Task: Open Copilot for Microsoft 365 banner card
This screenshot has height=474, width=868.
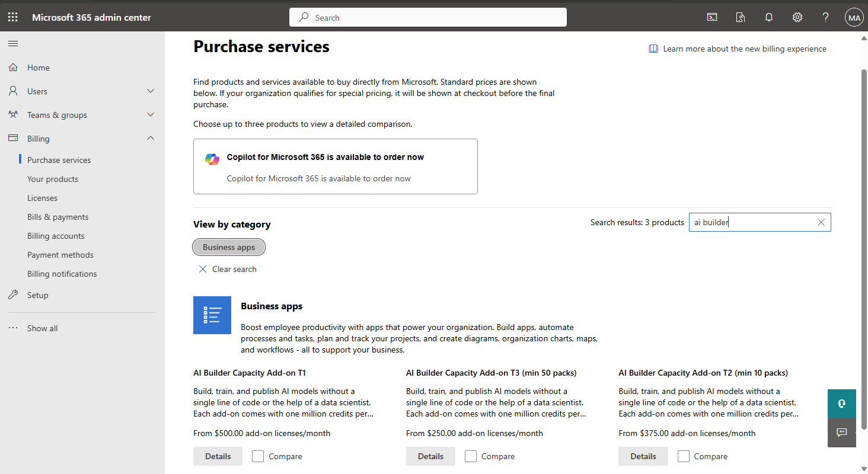Action: pyautogui.click(x=336, y=166)
